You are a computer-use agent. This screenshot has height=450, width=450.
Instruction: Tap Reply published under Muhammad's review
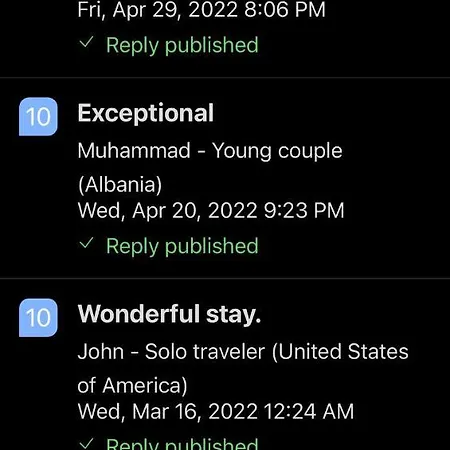coord(182,246)
